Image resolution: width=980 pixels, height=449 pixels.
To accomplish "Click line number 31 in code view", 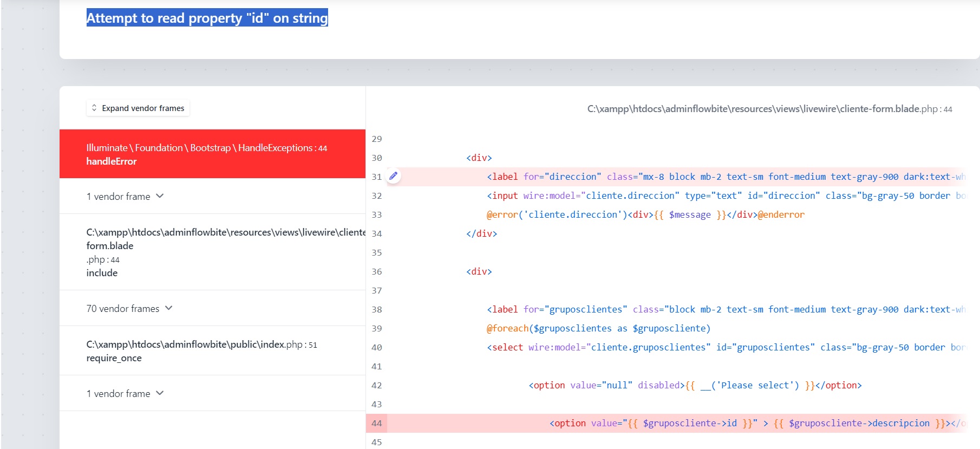I will (377, 177).
